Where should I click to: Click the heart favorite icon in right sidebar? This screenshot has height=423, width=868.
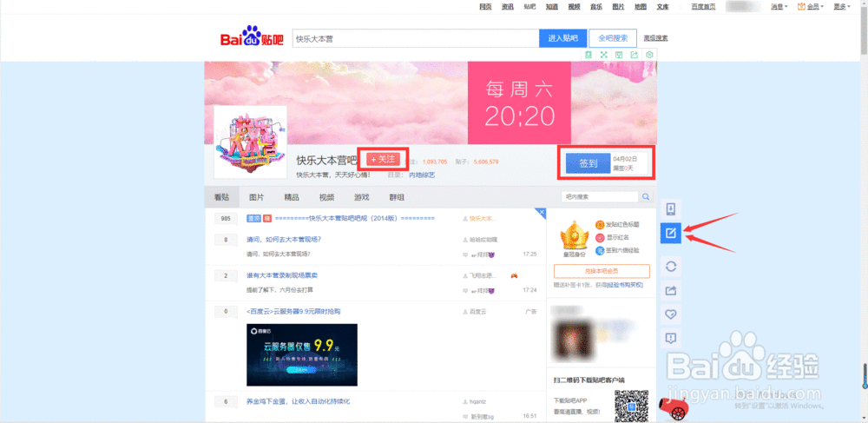coord(670,314)
